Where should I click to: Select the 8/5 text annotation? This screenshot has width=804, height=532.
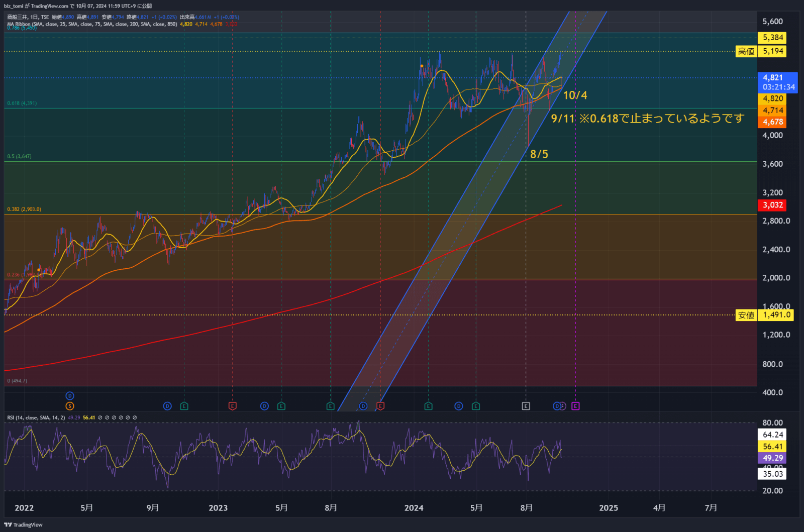point(539,154)
